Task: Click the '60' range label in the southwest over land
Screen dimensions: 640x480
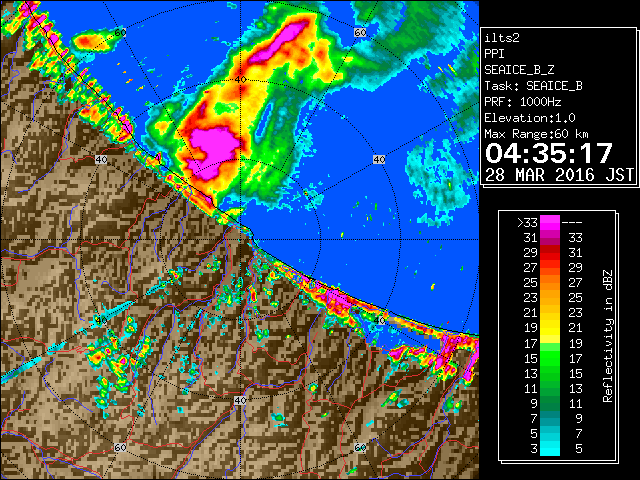Action: (x=120, y=447)
